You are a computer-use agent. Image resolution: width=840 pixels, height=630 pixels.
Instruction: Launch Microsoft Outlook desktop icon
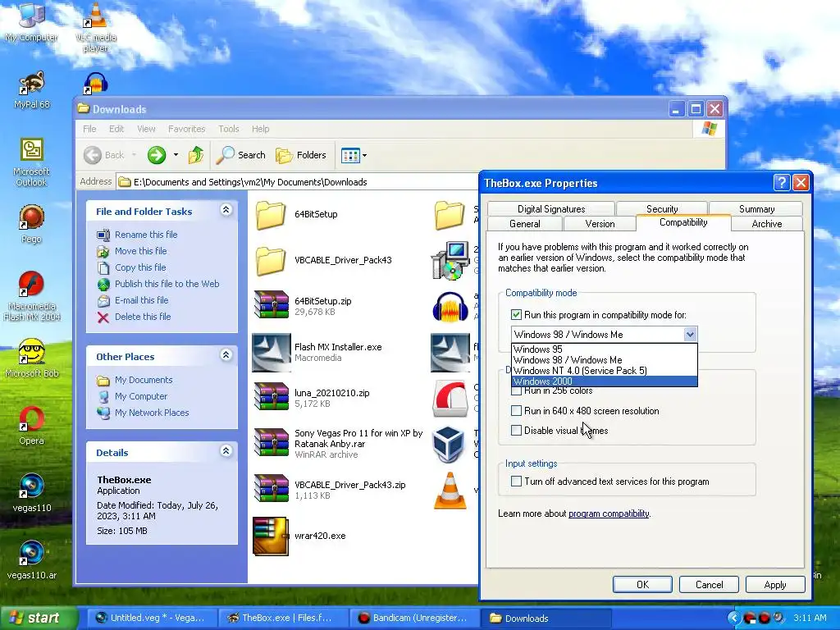tap(32, 162)
